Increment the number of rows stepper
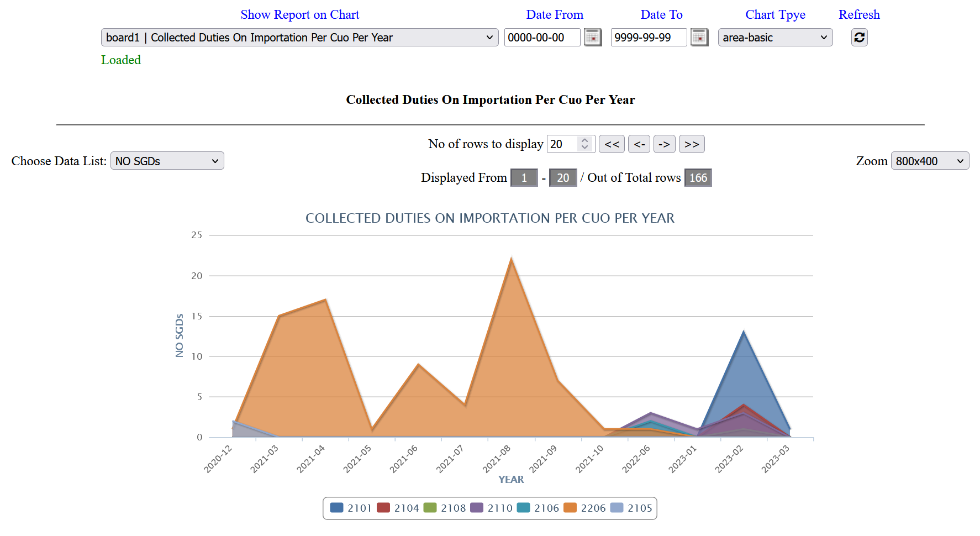980x536 pixels. pos(584,140)
